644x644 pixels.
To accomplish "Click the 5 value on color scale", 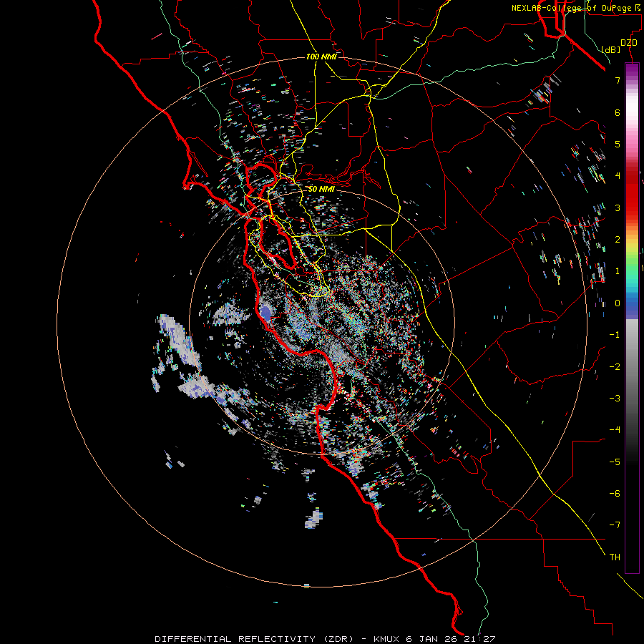I will point(618,144).
